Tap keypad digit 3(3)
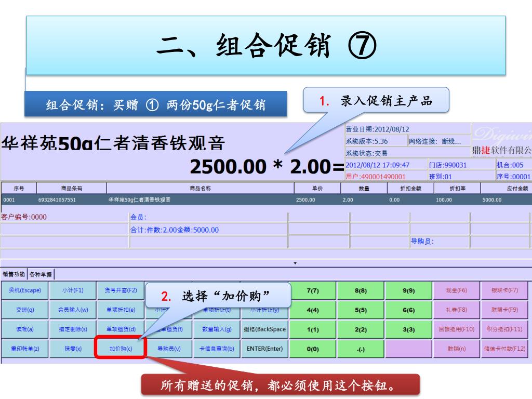The image size is (532, 399). tap(408, 329)
